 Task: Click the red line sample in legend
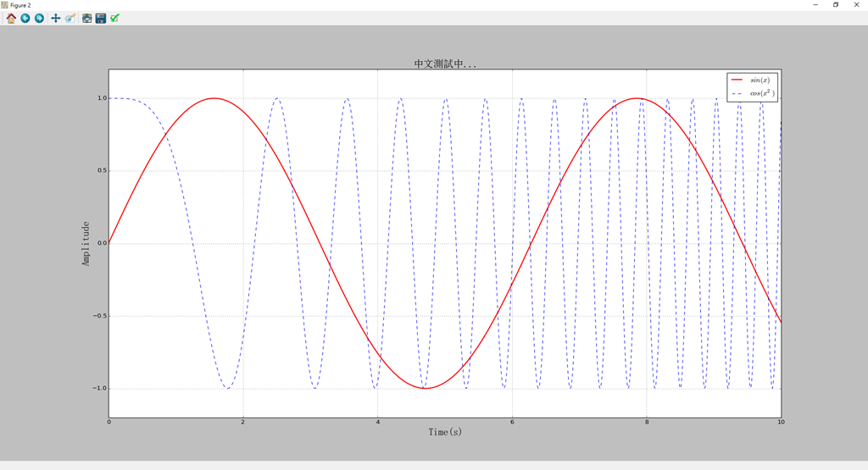[x=737, y=80]
